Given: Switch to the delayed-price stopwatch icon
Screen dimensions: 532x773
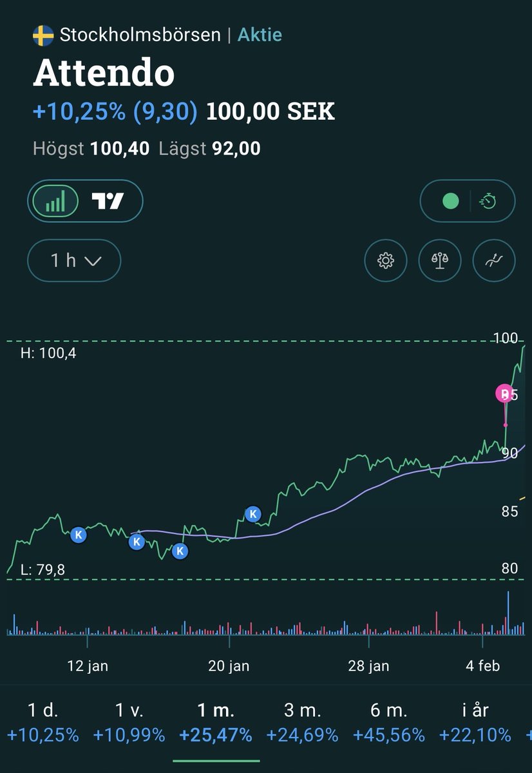Looking at the screenshot, I should pyautogui.click(x=488, y=202).
